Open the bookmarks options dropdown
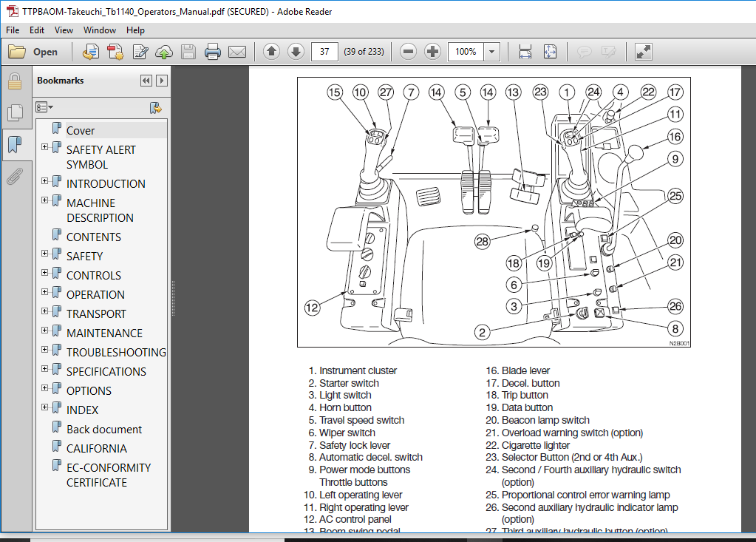This screenshot has width=756, height=542. click(x=45, y=107)
